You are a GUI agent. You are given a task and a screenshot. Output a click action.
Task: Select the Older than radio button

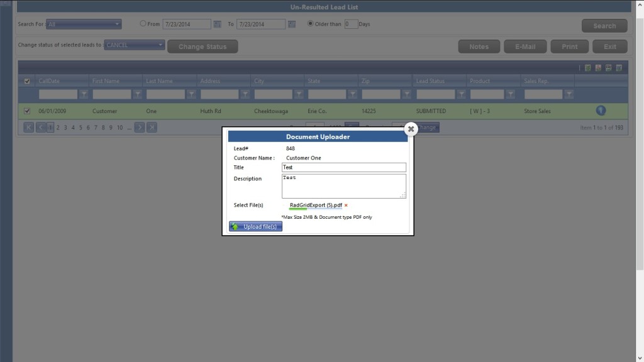[x=311, y=24]
